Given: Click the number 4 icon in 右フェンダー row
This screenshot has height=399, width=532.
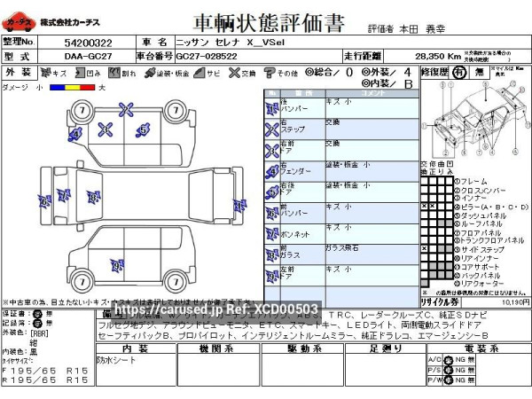Looking at the screenshot, I should tap(272, 171).
